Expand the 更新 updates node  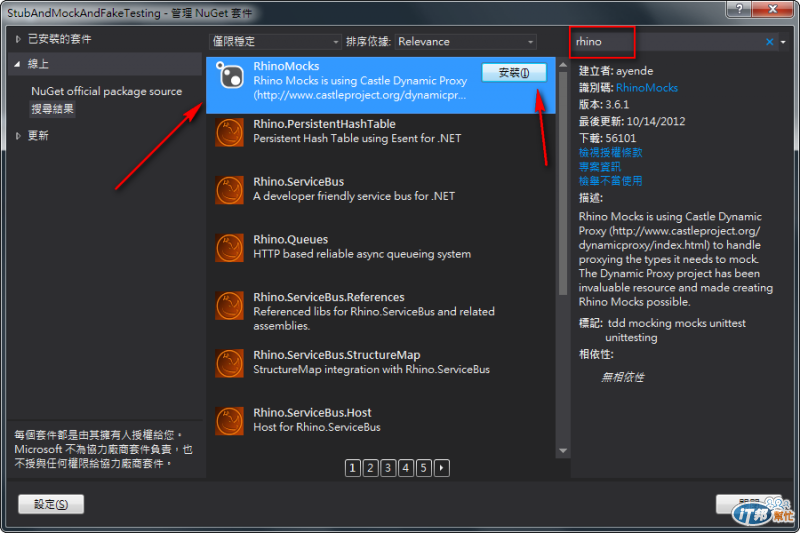tap(18, 136)
